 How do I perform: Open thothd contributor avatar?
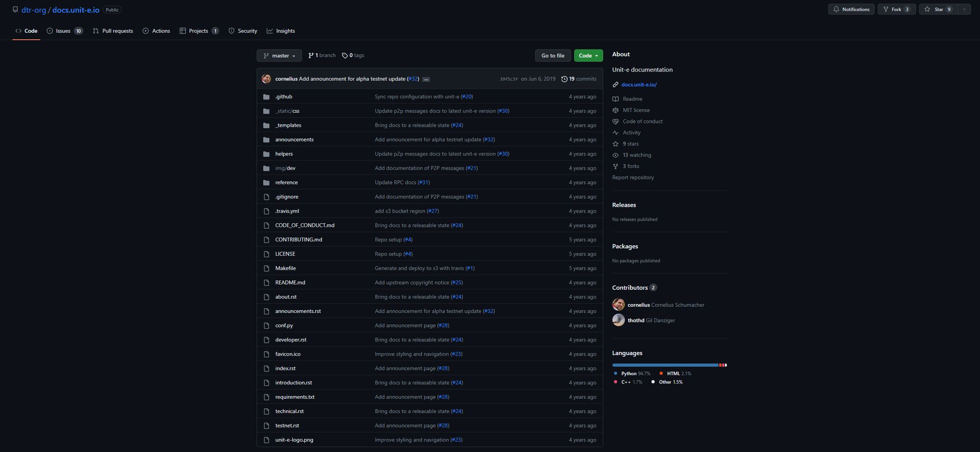pos(618,320)
